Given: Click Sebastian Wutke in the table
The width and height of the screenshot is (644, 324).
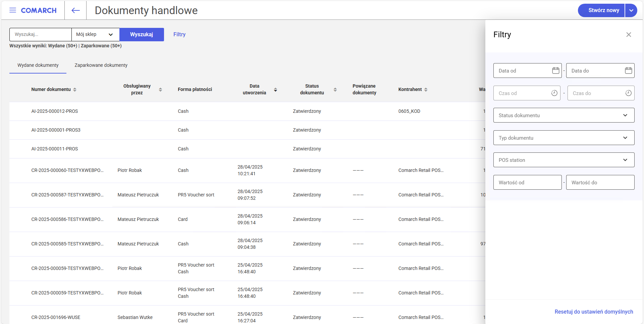Looking at the screenshot, I should tap(135, 317).
